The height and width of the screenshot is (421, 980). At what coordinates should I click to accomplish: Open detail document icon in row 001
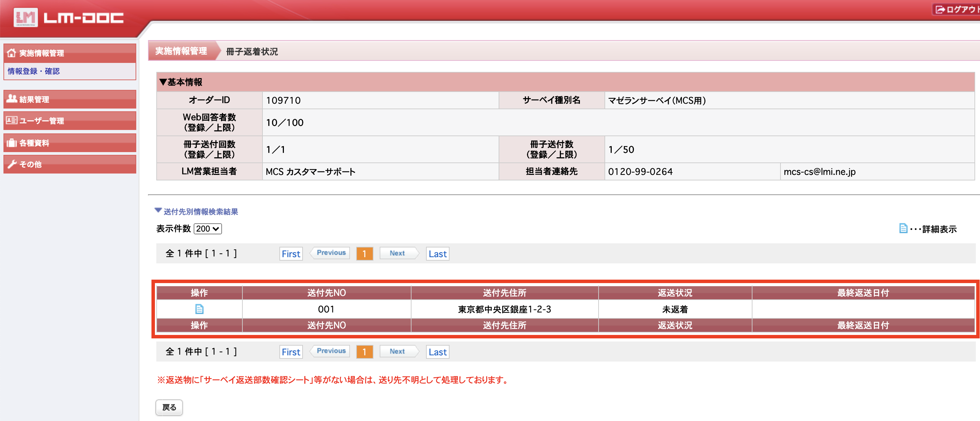coord(199,309)
